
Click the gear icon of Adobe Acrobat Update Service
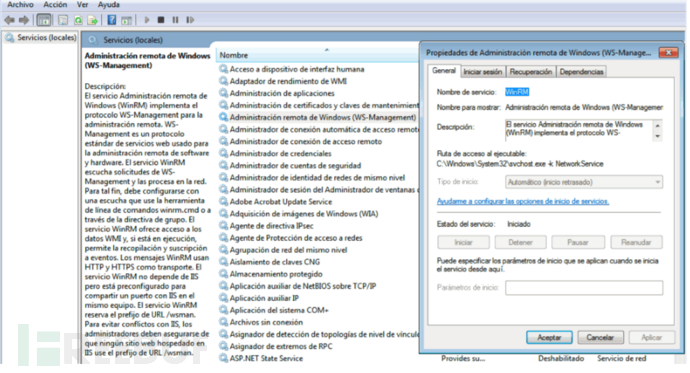(x=224, y=201)
